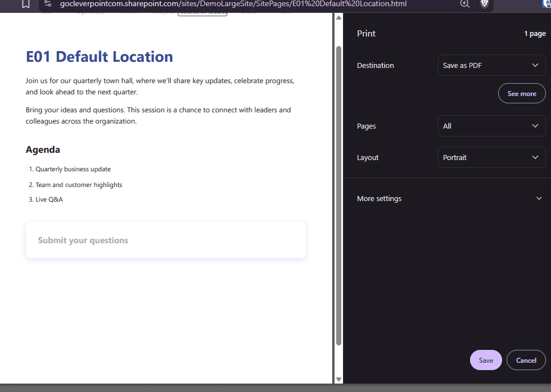The width and height of the screenshot is (551, 392).
Task: Open Brave Shields lion icon
Action: click(484, 4)
